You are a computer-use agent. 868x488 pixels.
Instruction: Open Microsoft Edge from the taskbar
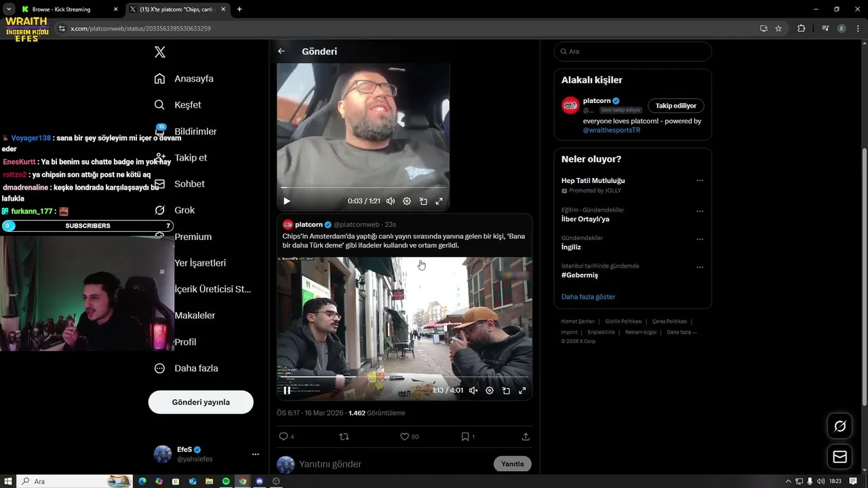(142, 481)
